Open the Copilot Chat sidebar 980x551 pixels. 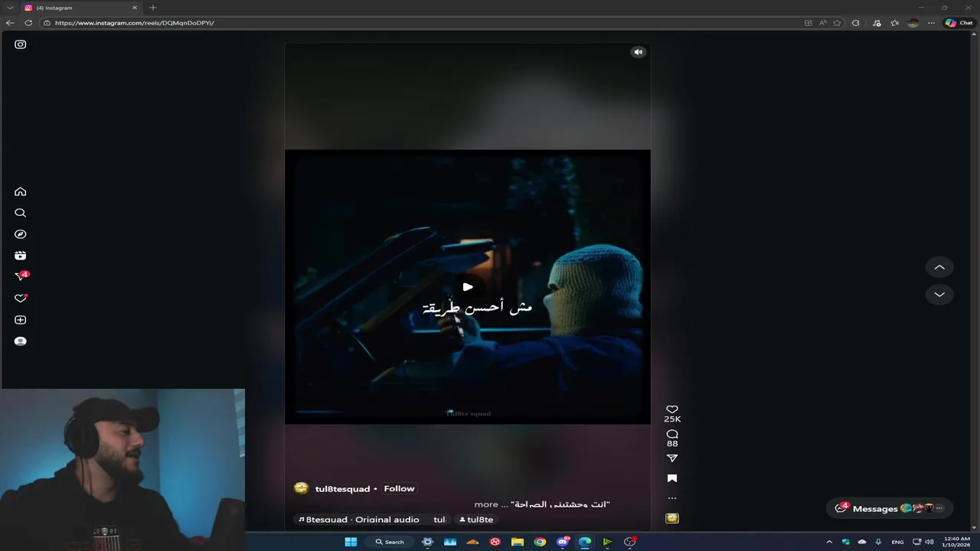pos(959,23)
